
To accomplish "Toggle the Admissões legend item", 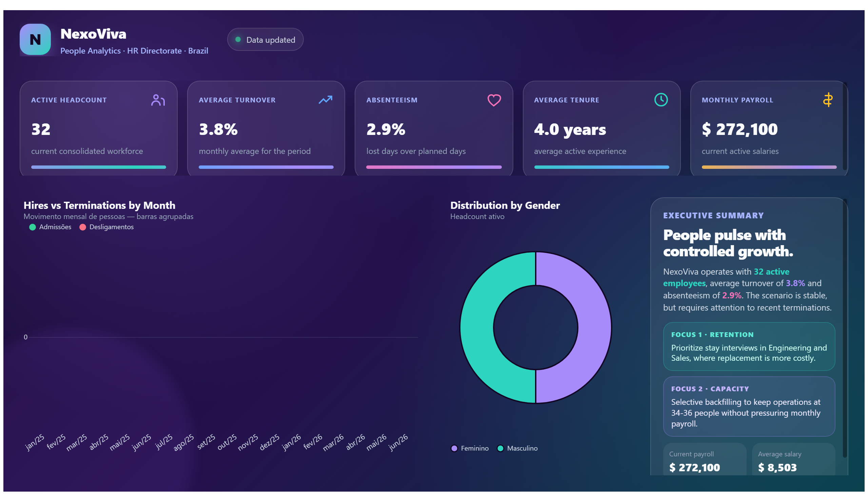I will pyautogui.click(x=50, y=227).
